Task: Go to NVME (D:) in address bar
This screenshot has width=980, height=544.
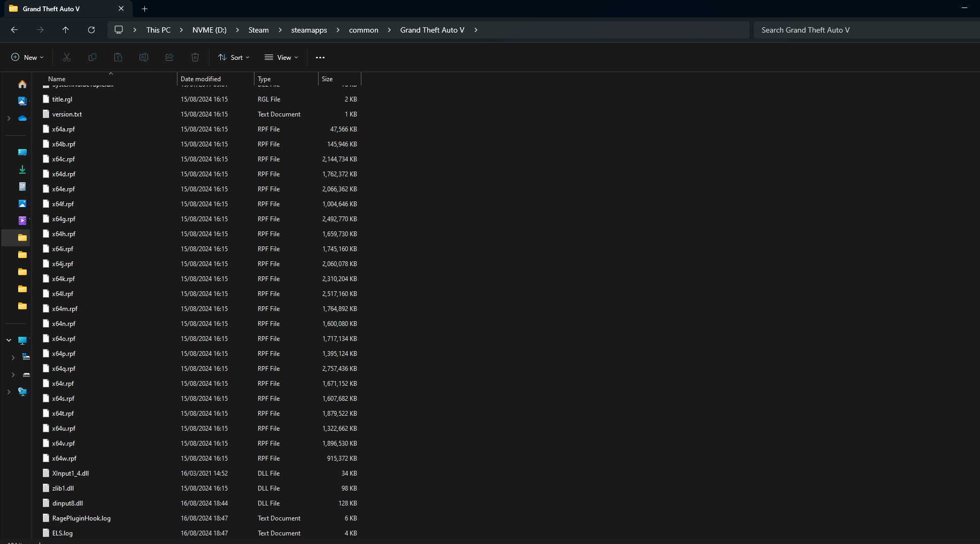Action: [209, 30]
